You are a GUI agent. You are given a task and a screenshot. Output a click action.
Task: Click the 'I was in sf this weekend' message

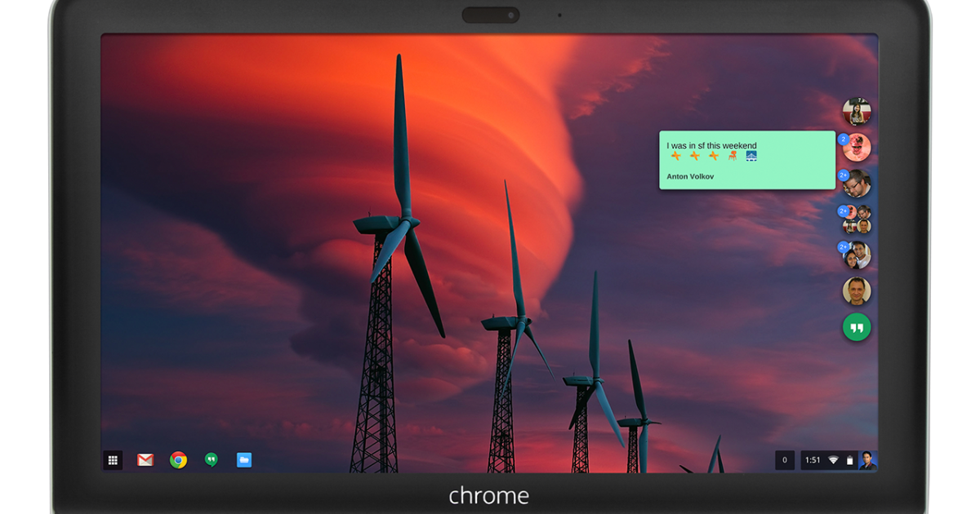pos(711,146)
